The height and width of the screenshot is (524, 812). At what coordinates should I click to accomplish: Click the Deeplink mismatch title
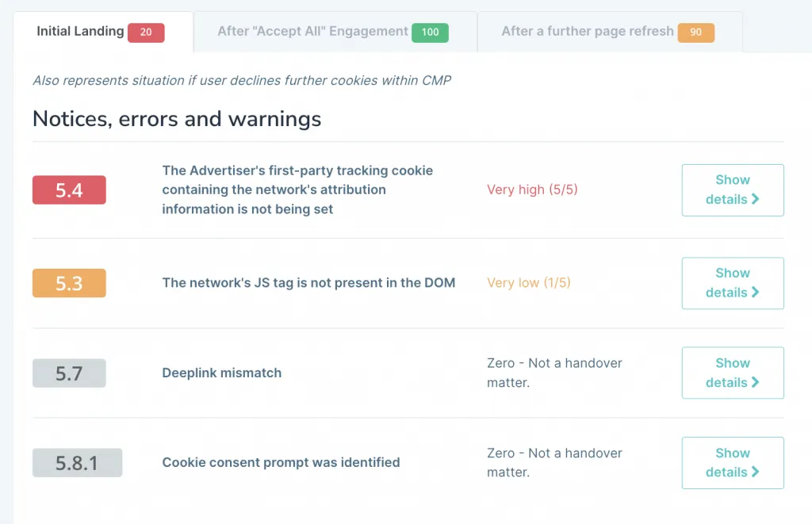coord(221,373)
